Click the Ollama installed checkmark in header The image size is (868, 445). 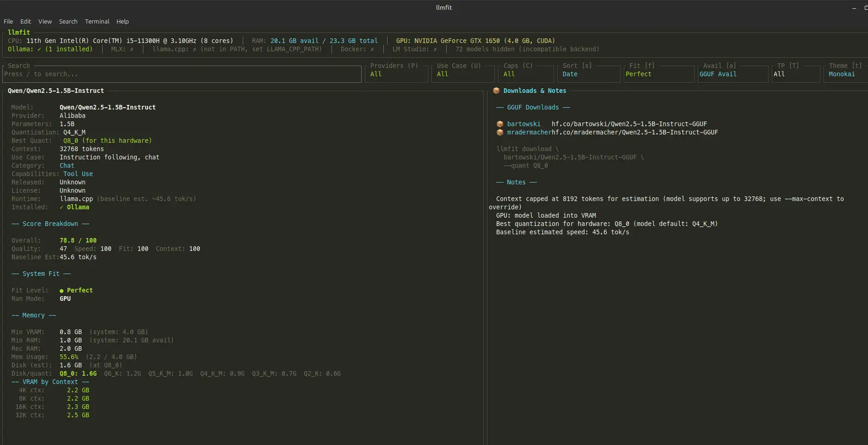tap(39, 49)
